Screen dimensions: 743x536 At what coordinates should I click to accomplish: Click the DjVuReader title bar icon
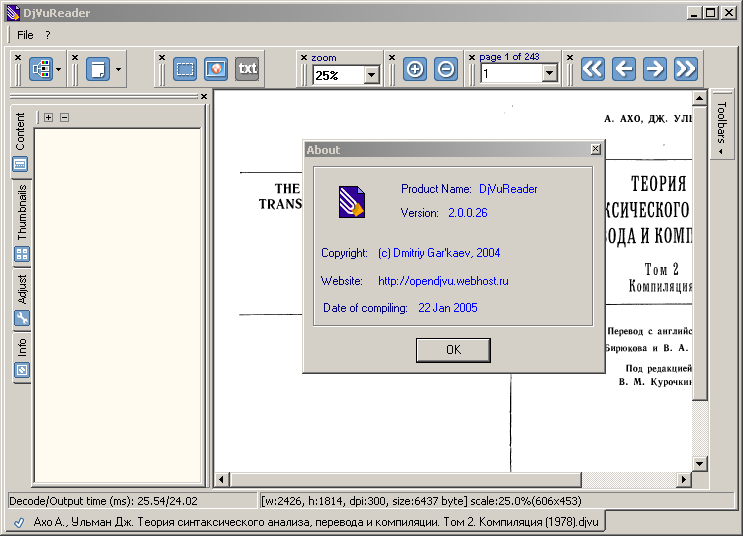pyautogui.click(x=13, y=13)
